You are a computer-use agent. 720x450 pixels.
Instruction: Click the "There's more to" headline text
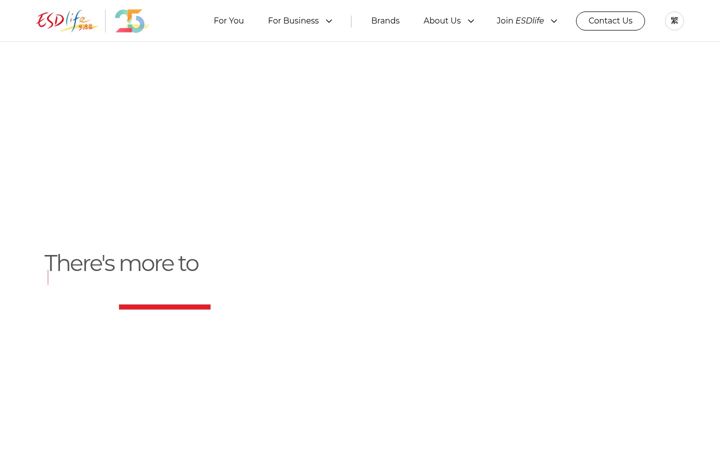coord(122,264)
